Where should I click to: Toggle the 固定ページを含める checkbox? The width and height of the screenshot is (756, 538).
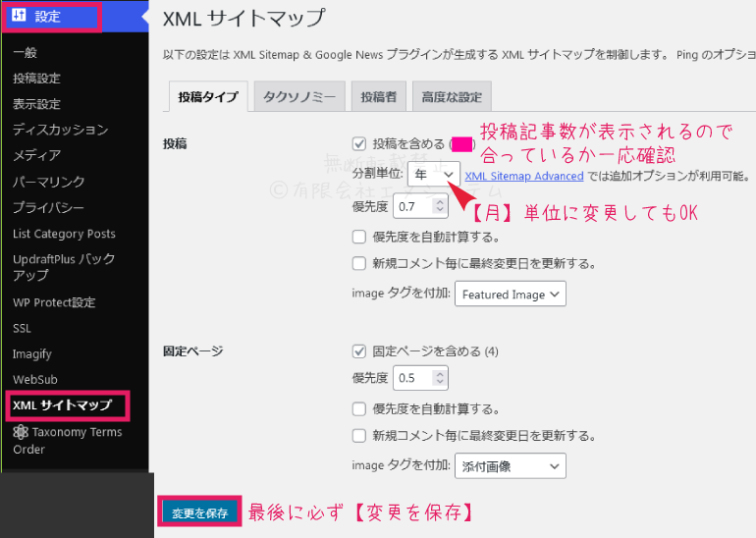[358, 350]
